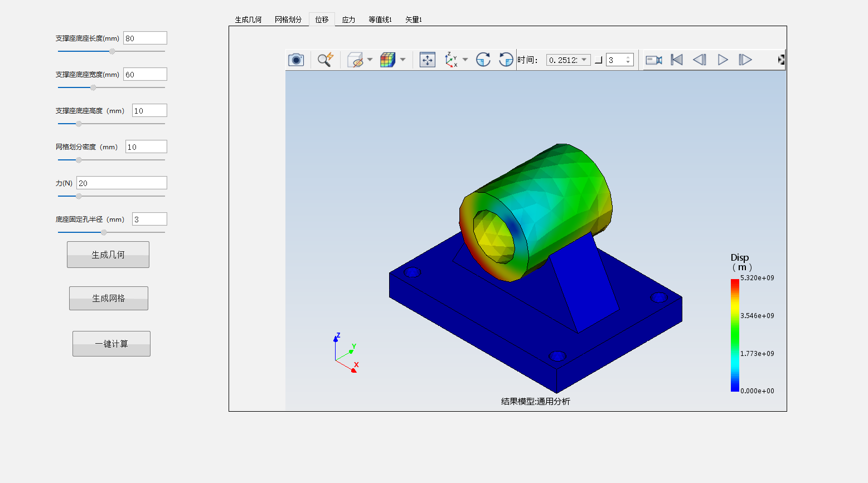
Task: Click the legend value 5.320e+09
Action: [x=757, y=278]
